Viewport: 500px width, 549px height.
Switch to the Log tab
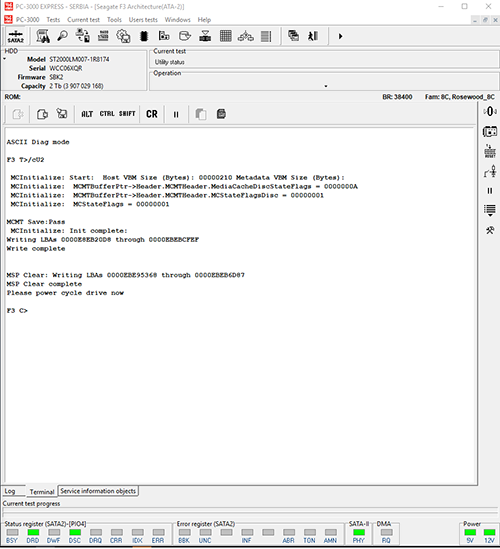point(10,491)
